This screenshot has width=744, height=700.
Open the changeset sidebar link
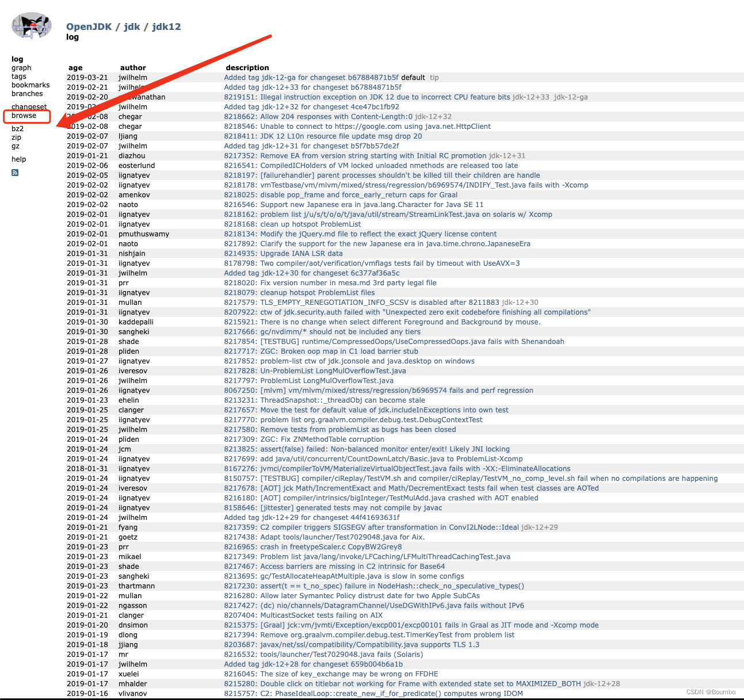pyautogui.click(x=29, y=107)
